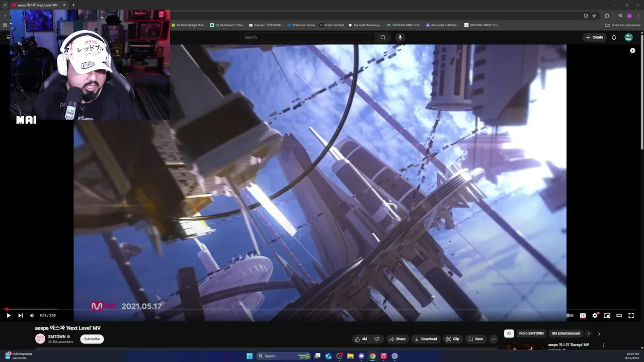The image size is (644, 362).
Task: Open Animated Subtitles bookmark
Action: tap(442, 25)
